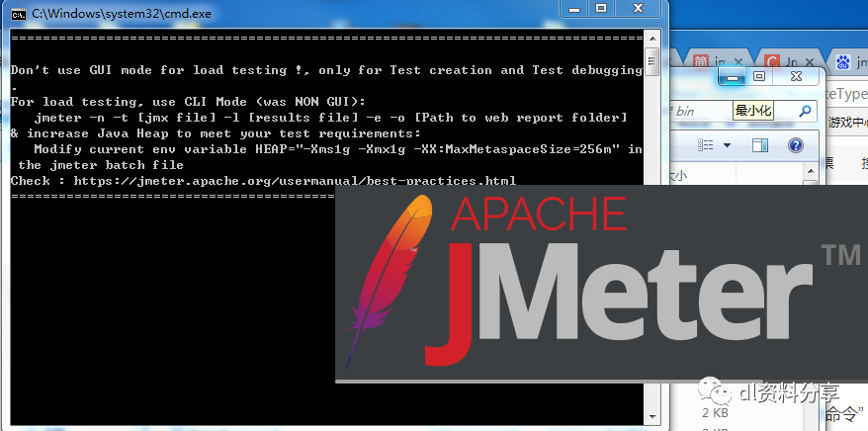Viewport: 868px width, 431px height.
Task: Open the cmd.exe window system menu icon
Action: coord(18,15)
